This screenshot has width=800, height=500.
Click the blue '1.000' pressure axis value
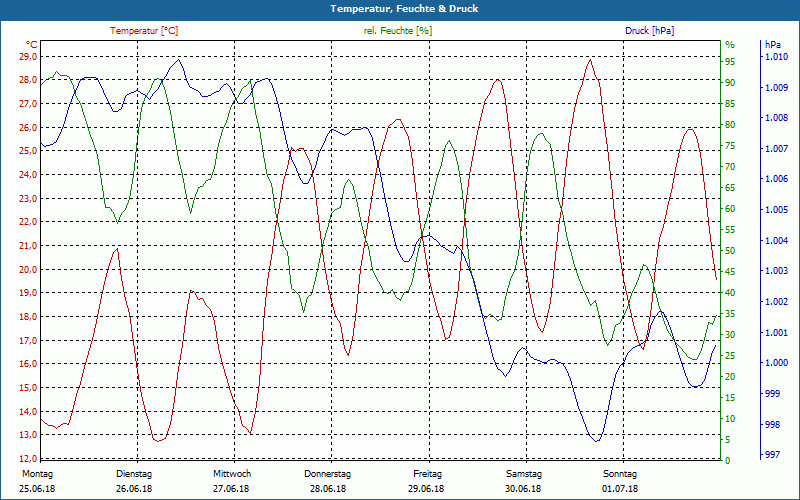click(776, 363)
